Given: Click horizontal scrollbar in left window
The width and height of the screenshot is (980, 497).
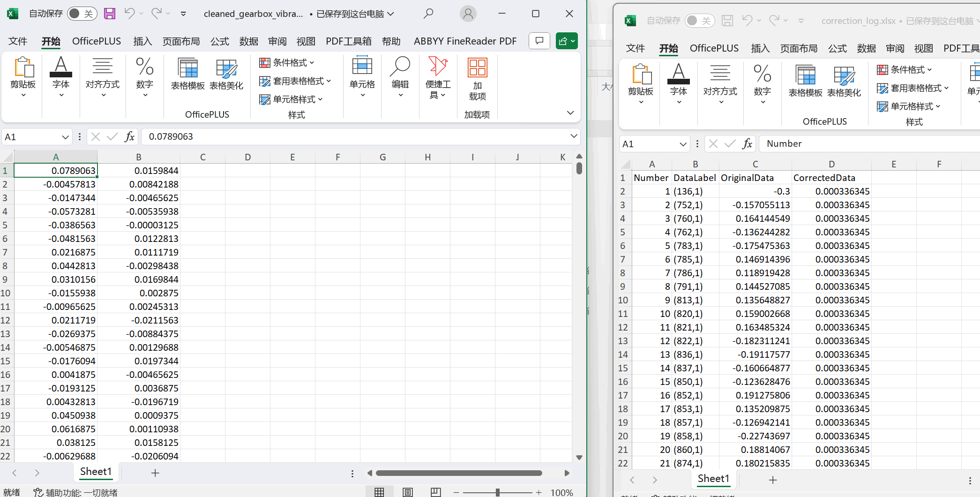Looking at the screenshot, I should (x=459, y=473).
